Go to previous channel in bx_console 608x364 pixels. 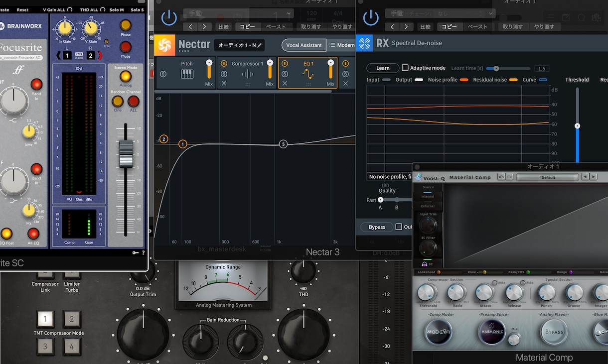point(58,55)
